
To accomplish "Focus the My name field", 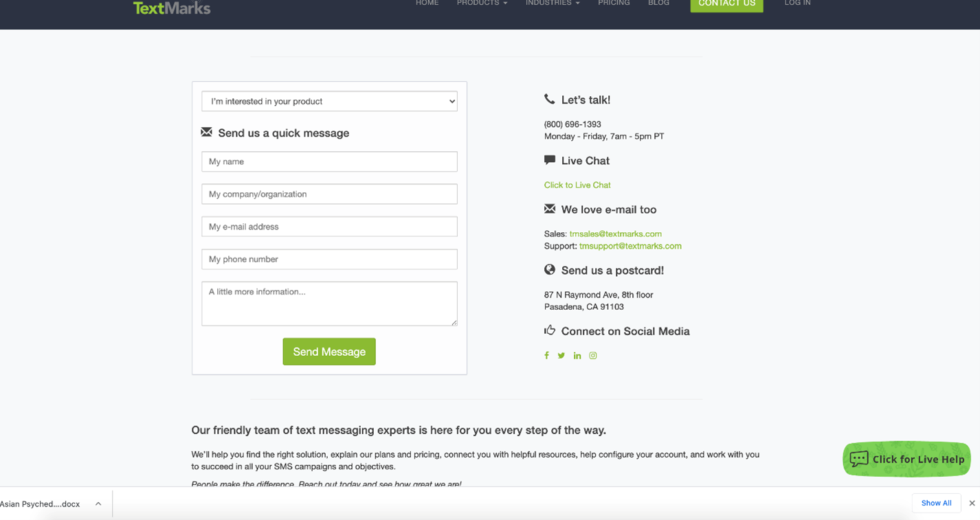I will [329, 161].
